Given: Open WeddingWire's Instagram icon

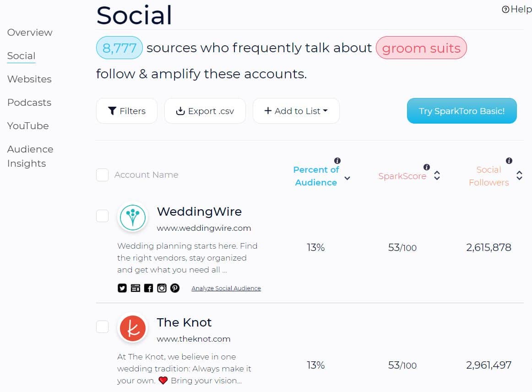Looking at the screenshot, I should [162, 288].
